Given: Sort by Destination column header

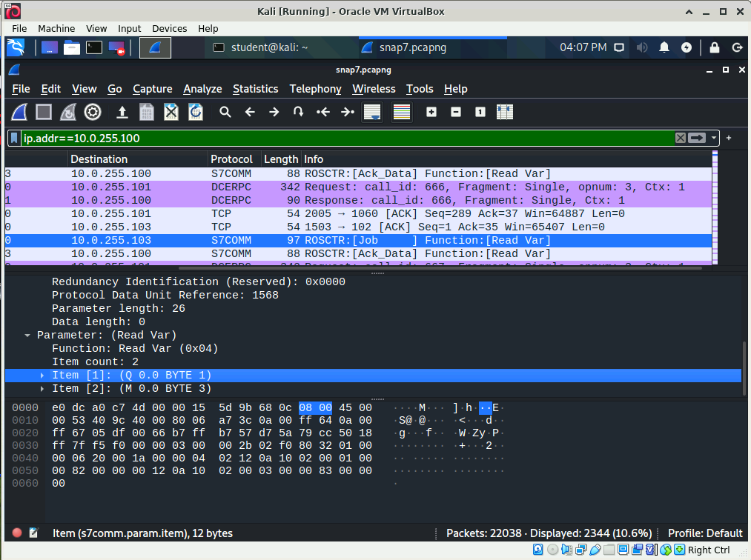Looking at the screenshot, I should point(138,159).
